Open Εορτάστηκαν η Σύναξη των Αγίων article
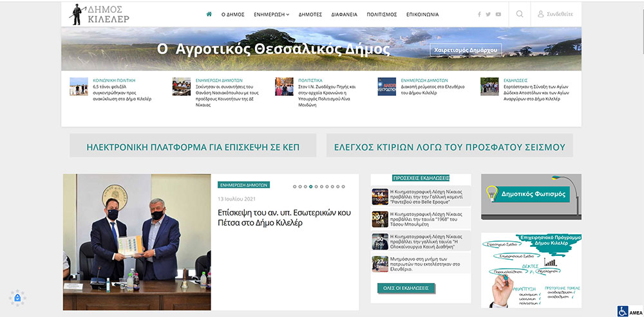The image size is (644, 317). (x=536, y=93)
